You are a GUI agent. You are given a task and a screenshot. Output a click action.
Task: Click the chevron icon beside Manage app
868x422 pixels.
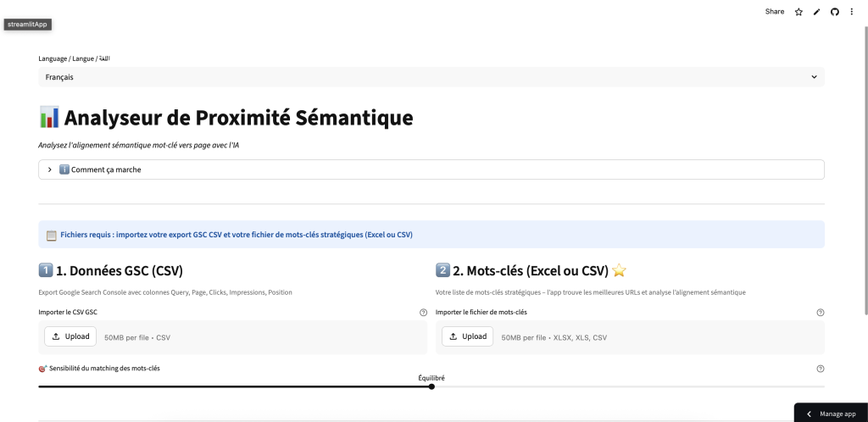(809, 414)
